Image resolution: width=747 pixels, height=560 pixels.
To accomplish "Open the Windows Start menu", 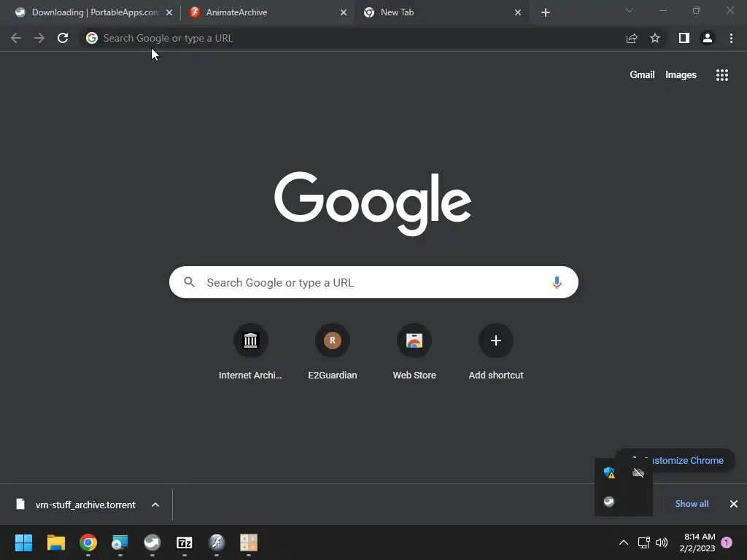I will pyautogui.click(x=24, y=542).
